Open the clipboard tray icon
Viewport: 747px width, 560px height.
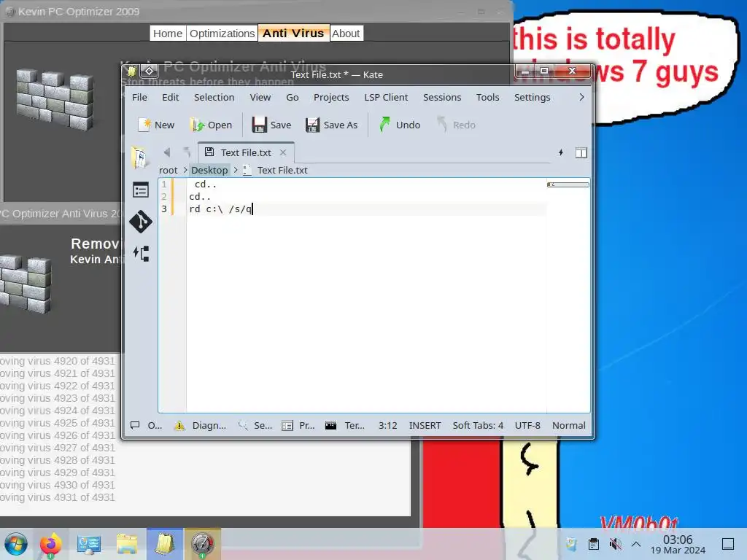tap(594, 544)
